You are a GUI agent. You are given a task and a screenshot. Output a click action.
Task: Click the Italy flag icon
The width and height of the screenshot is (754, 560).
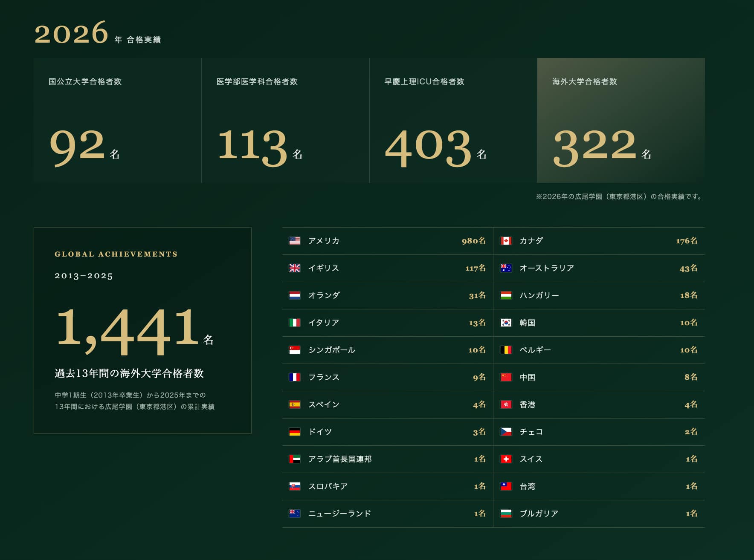click(295, 323)
